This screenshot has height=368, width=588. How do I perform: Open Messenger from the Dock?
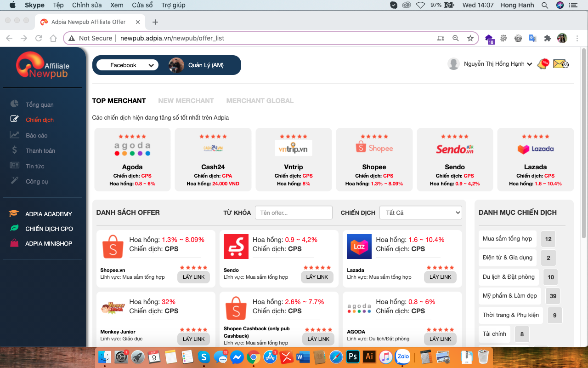(x=237, y=356)
